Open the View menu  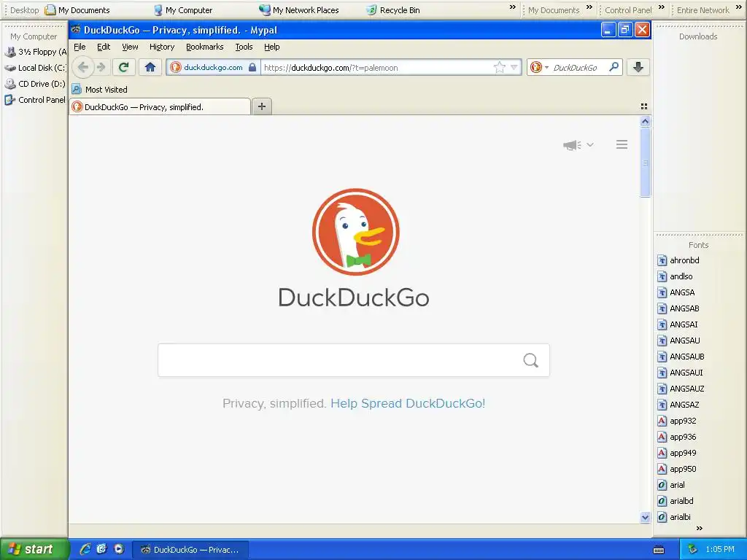[130, 47]
